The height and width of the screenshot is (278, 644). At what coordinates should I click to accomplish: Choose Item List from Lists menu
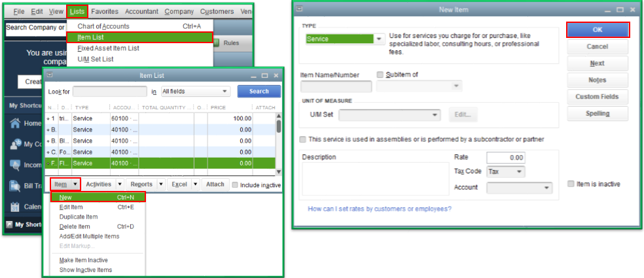point(139,37)
